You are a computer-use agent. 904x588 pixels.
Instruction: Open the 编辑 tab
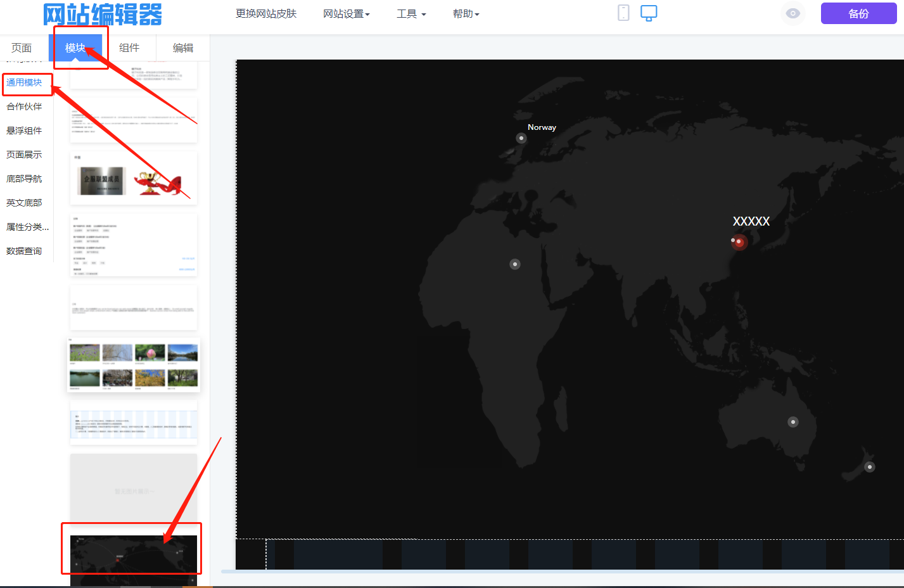point(183,48)
